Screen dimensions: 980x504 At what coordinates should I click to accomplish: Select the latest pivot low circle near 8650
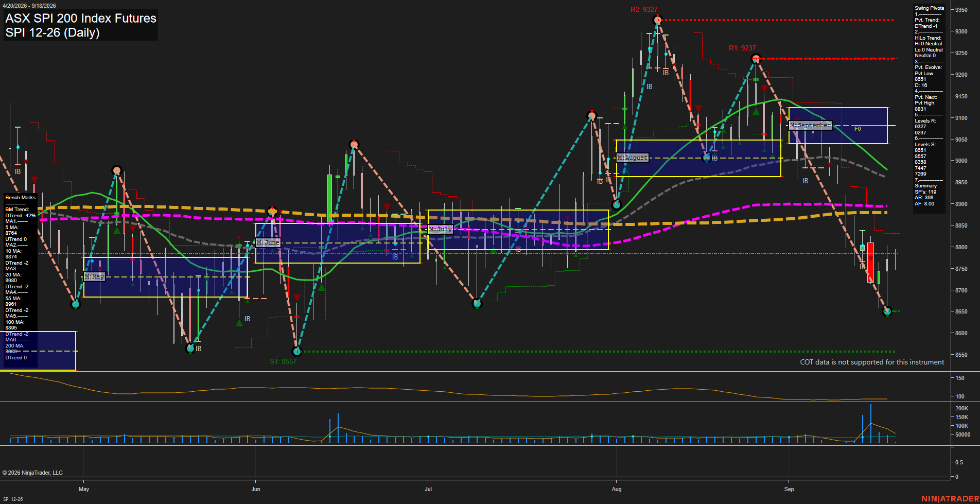(x=887, y=311)
